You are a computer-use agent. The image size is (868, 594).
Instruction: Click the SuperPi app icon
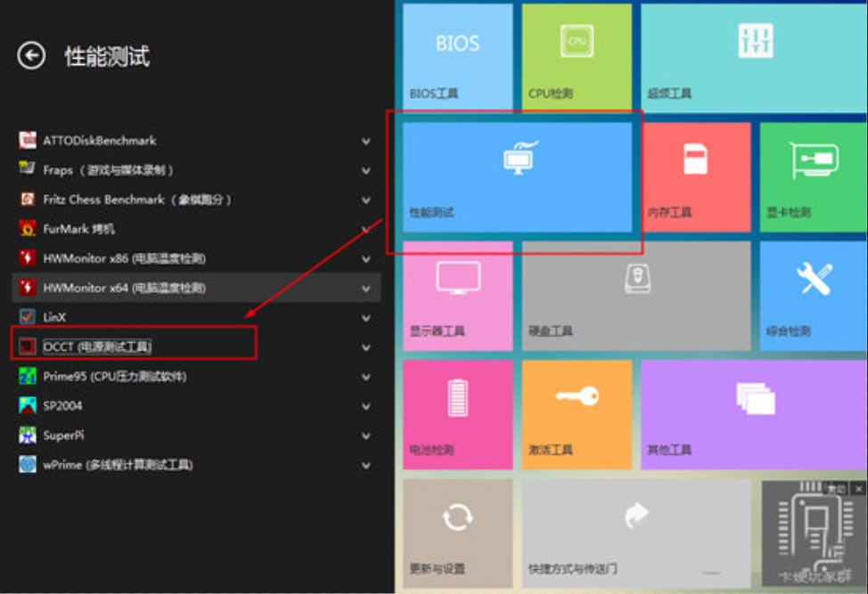pyautogui.click(x=27, y=435)
